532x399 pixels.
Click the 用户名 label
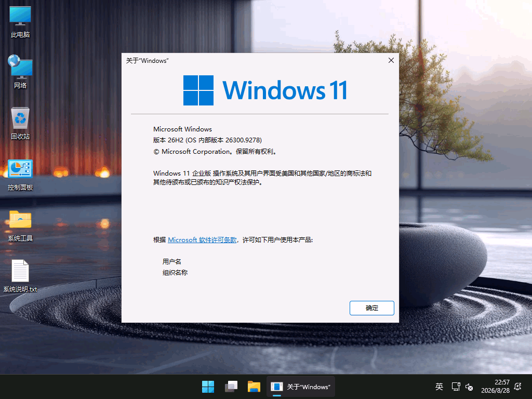point(171,262)
